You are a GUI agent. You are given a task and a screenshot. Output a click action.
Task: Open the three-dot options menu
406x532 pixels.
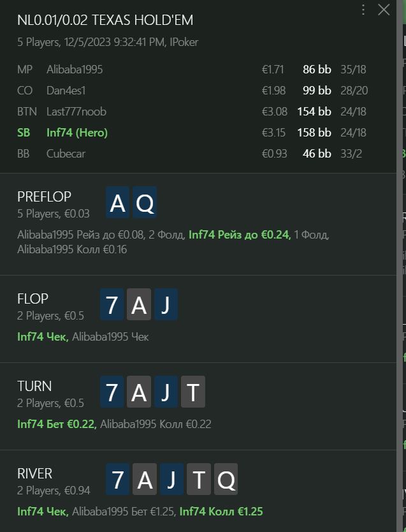pyautogui.click(x=363, y=10)
